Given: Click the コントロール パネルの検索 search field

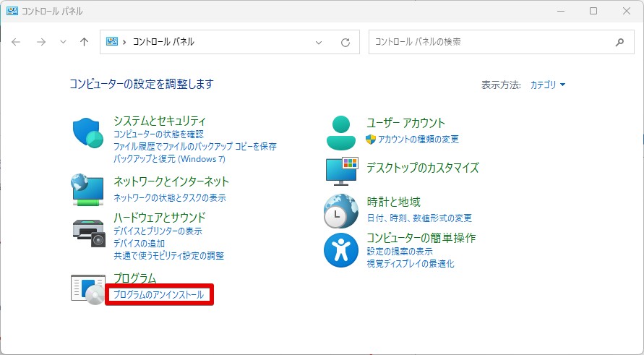Looking at the screenshot, I should [x=491, y=42].
